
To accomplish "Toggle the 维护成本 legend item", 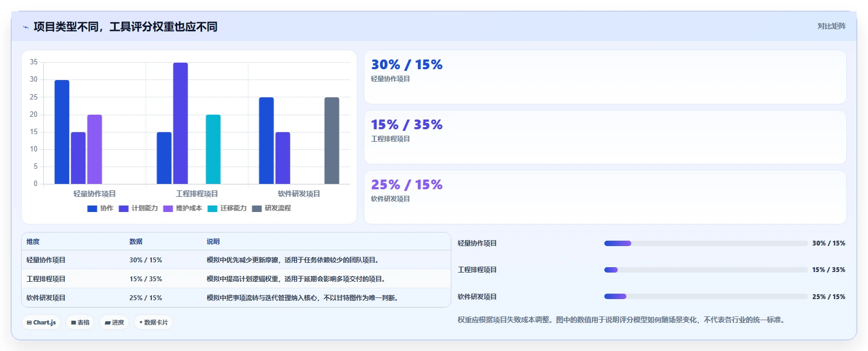I will (x=183, y=208).
